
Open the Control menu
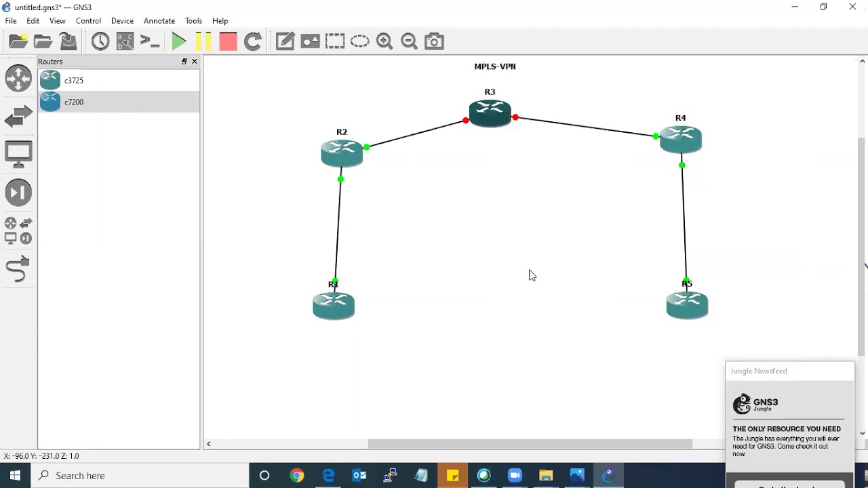click(88, 21)
